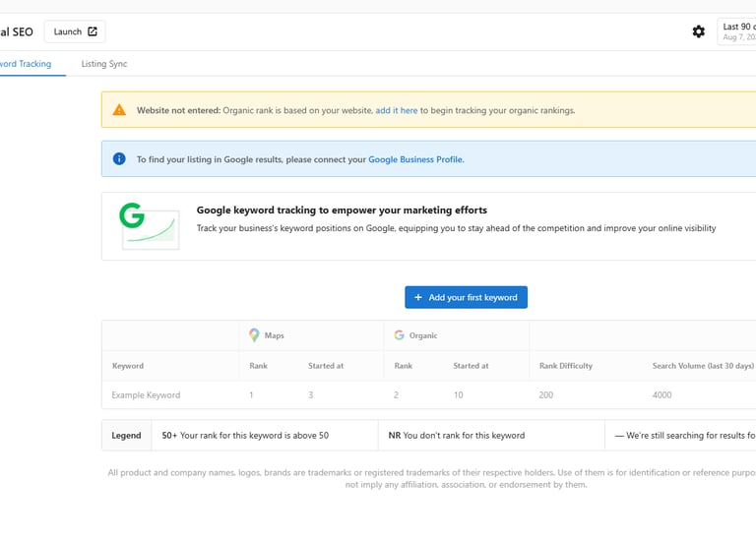Follow the 'add it here' website link

tap(397, 110)
